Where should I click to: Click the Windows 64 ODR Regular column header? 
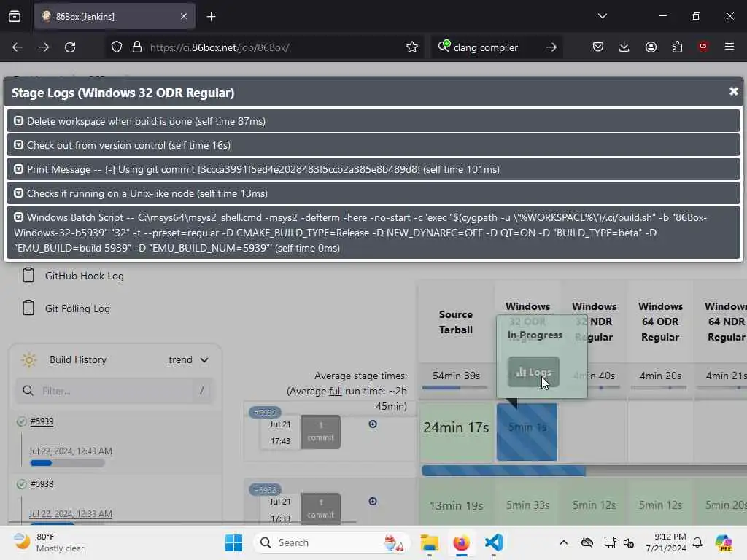660,322
